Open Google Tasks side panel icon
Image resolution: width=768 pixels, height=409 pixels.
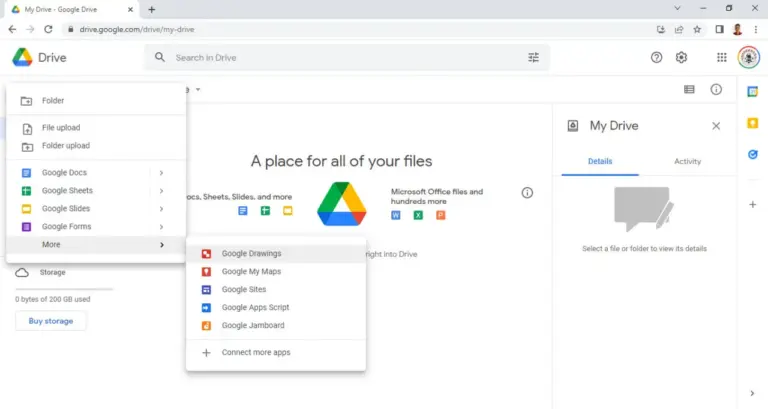pos(753,154)
